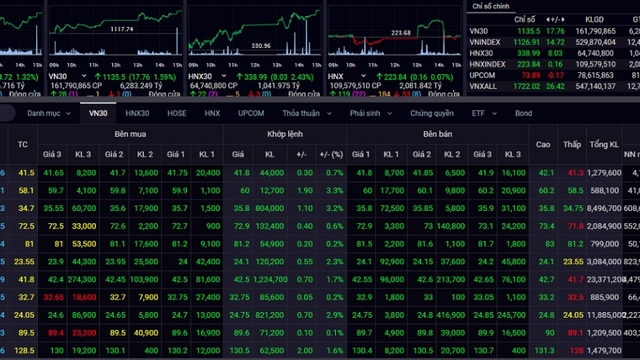Expand the Thỏa thuận dropdown
The image size is (640, 360).
[x=329, y=113]
